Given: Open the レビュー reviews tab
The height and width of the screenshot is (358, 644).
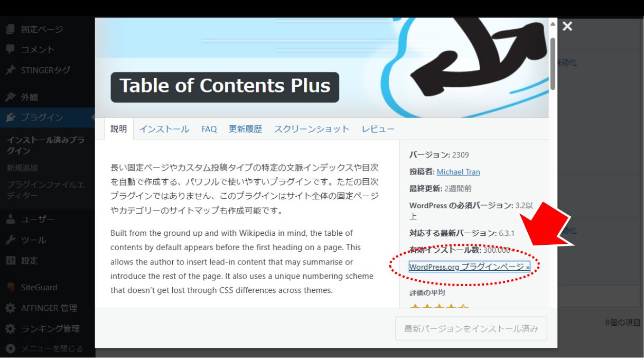Looking at the screenshot, I should 378,129.
